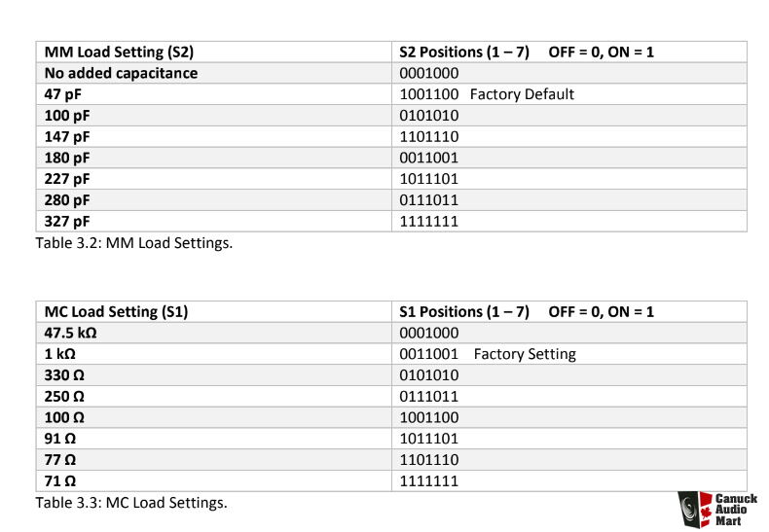Select the 47.5 kΩ row label
Image resolution: width=769 pixels, height=532 pixels.
tap(70, 333)
